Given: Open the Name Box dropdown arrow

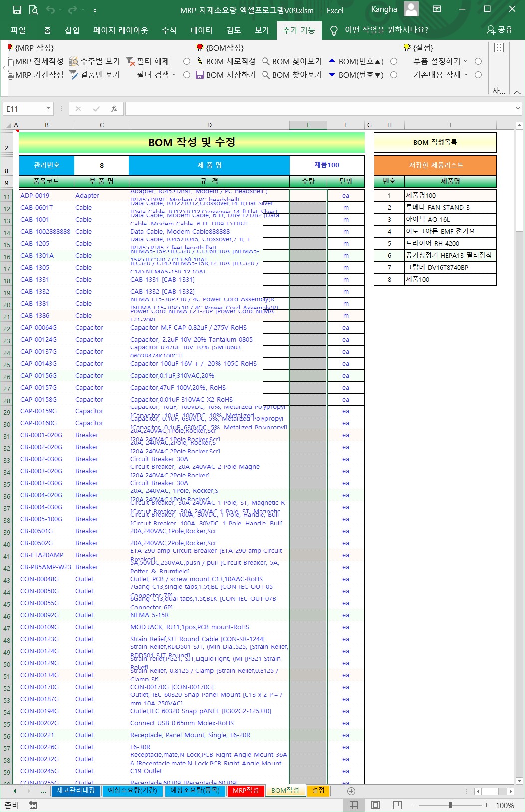Looking at the screenshot, I should tap(48, 109).
